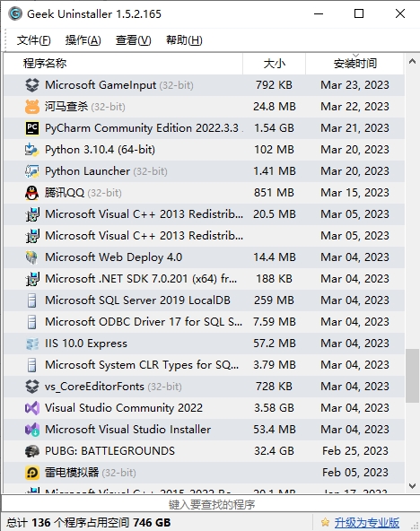
Task: Click the 升级为专业版 upgrade link
Action: pyautogui.click(x=366, y=523)
